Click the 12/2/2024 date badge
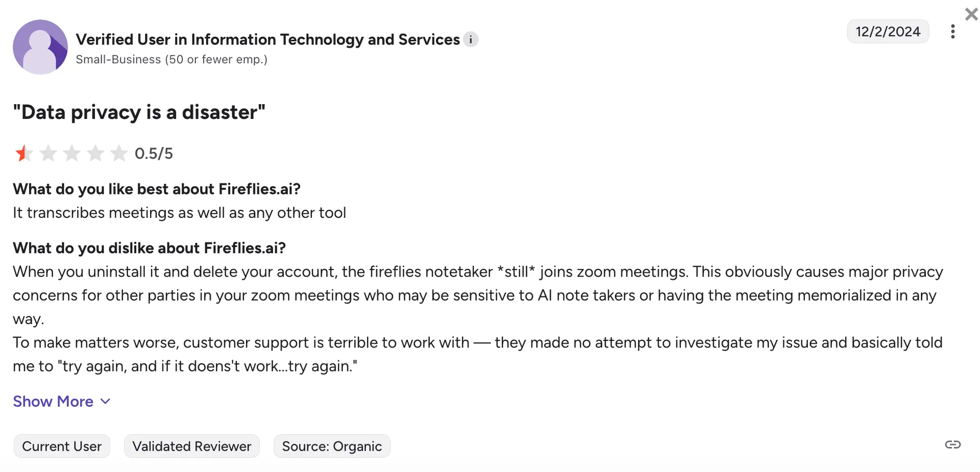The image size is (980, 472). coord(888,32)
